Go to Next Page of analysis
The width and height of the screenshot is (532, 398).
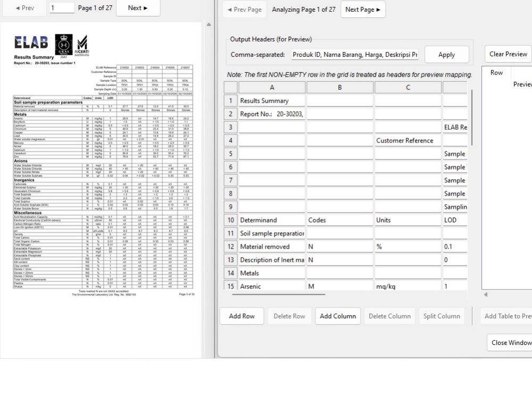point(363,10)
